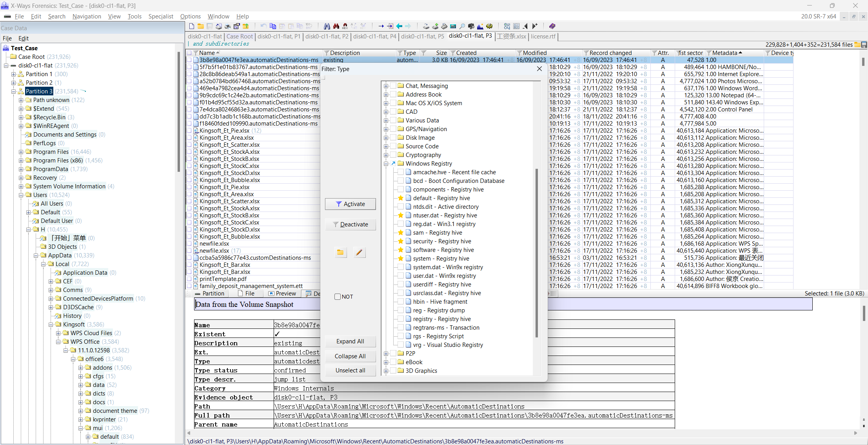This screenshot has width=868, height=445.
Task: Toggle the NOT checkbox
Action: [338, 297]
